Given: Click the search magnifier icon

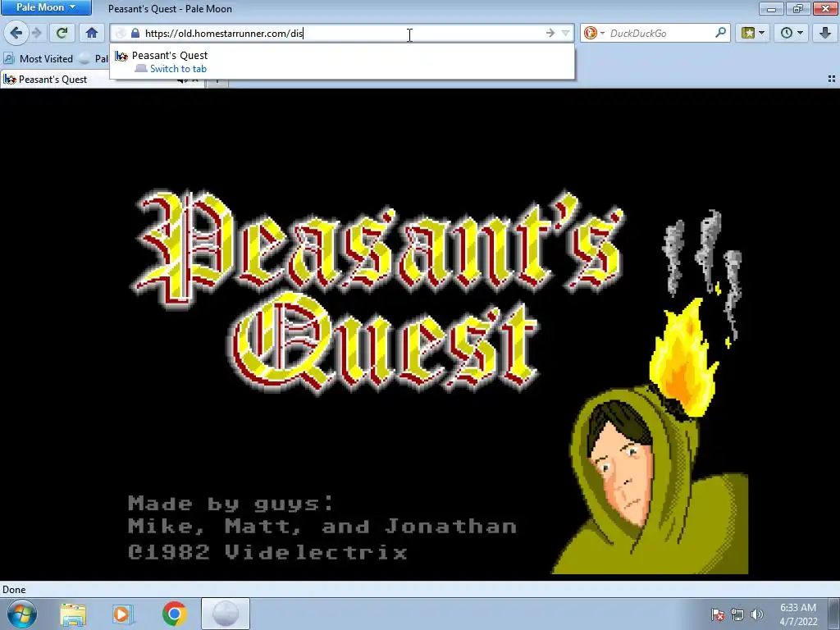Looking at the screenshot, I should (720, 33).
